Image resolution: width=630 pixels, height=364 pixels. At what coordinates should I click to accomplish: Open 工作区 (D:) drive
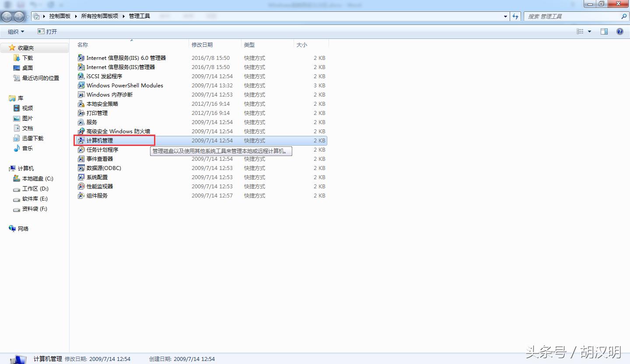pyautogui.click(x=35, y=188)
